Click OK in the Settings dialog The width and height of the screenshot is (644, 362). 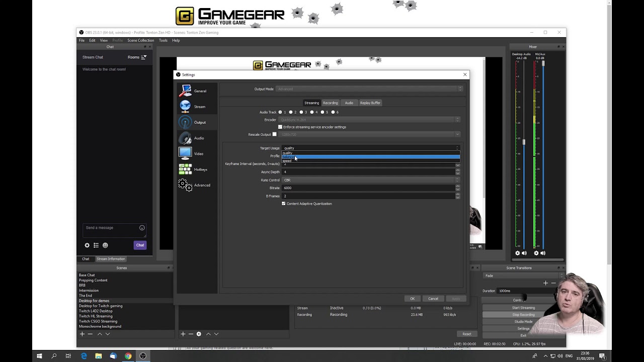pyautogui.click(x=413, y=299)
